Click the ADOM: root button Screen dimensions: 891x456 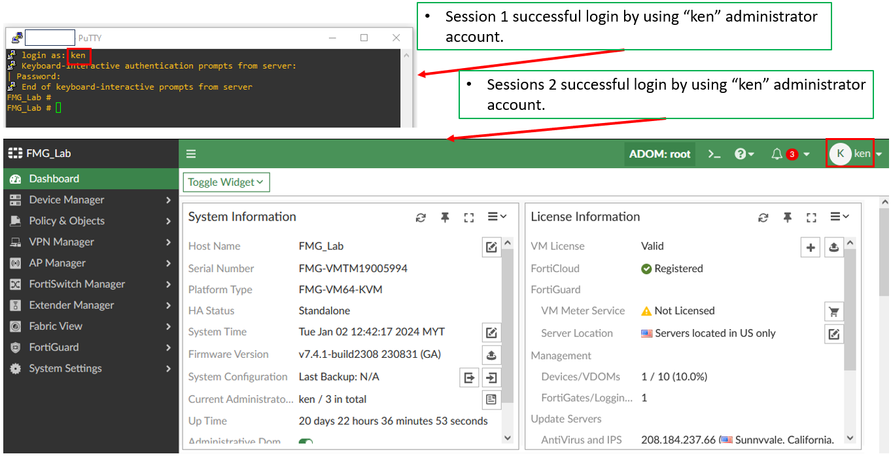(659, 154)
